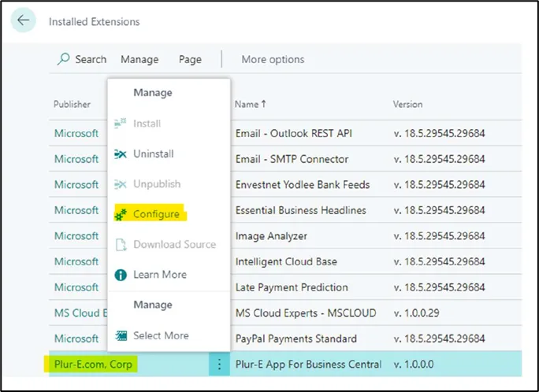Open Microsoft link for Outlook REST API row
Image resolution: width=539 pixels, height=392 pixels.
click(x=76, y=133)
